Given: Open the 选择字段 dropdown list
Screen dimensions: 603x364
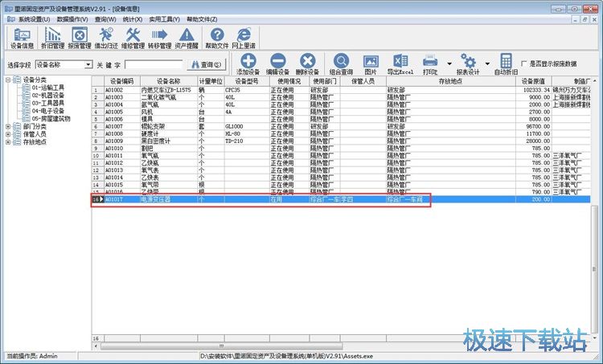Looking at the screenshot, I should click(88, 64).
